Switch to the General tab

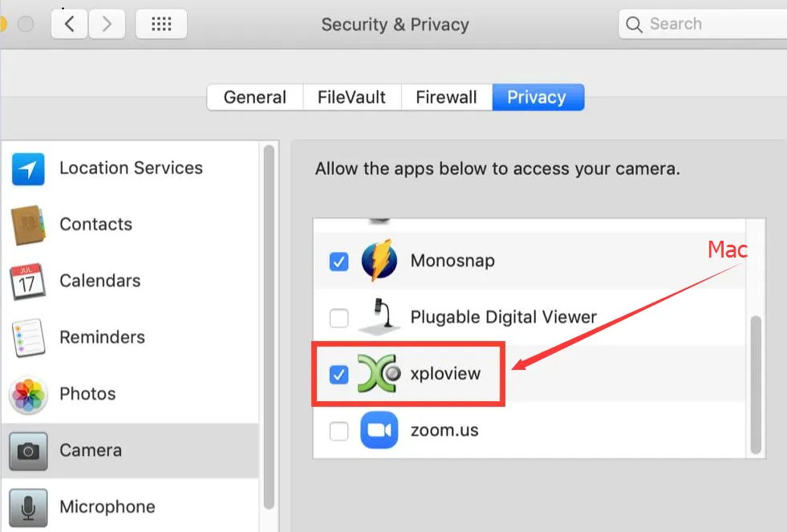[254, 97]
